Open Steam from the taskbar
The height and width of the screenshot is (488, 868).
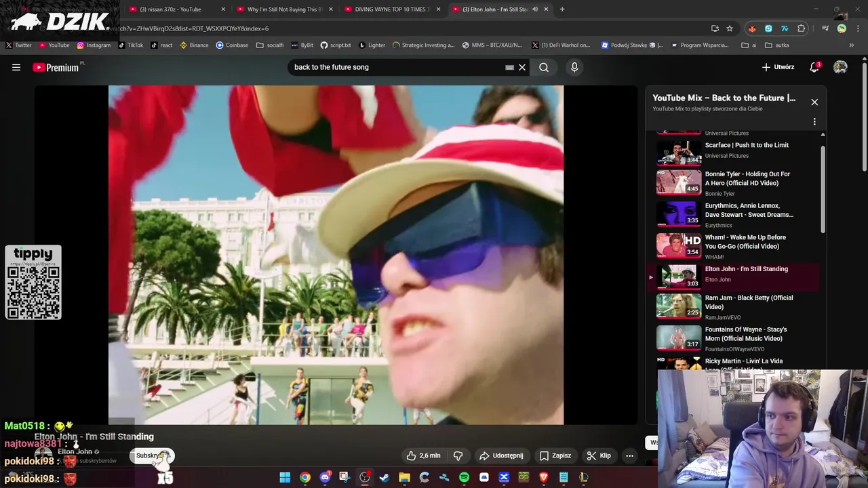(x=384, y=477)
